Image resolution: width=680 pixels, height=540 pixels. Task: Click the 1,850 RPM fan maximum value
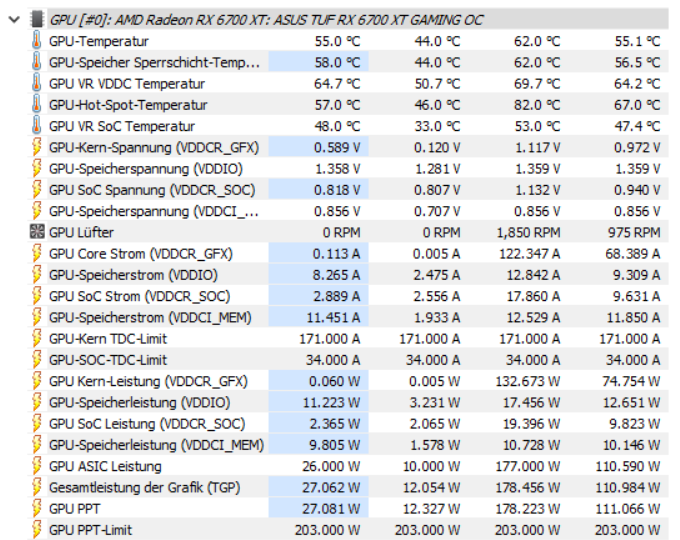(528, 232)
